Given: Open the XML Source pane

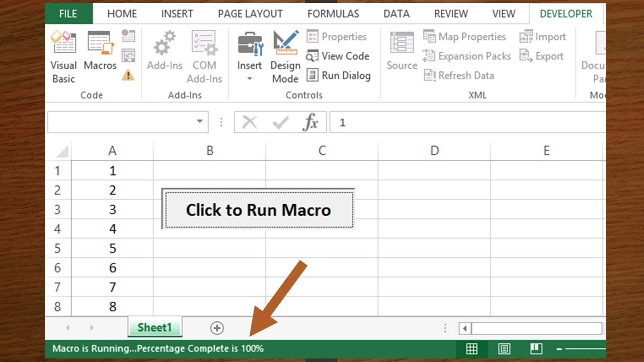Looking at the screenshot, I should [x=402, y=51].
